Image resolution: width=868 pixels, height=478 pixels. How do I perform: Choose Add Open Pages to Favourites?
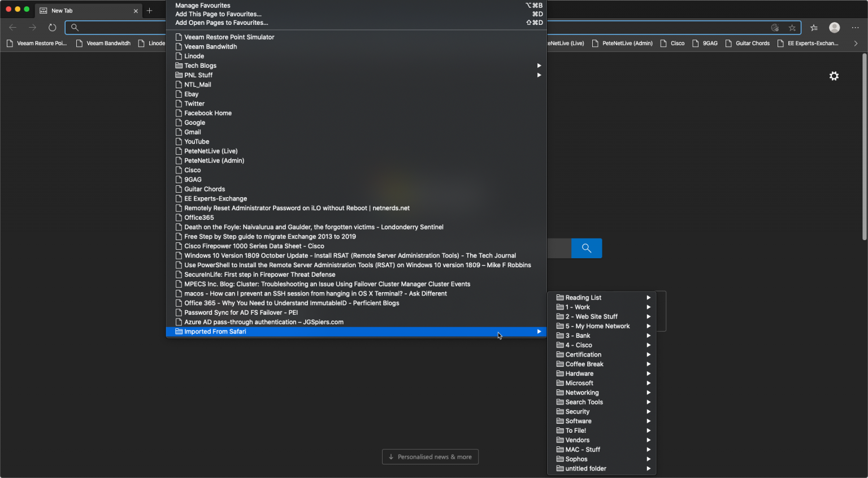pos(356,23)
